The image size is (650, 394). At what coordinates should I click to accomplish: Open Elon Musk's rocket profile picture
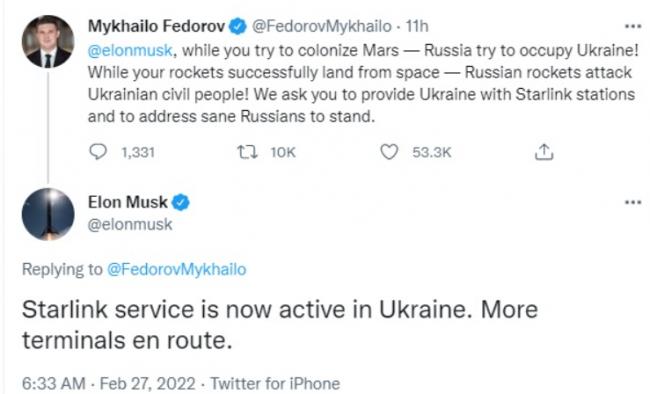coord(48,214)
